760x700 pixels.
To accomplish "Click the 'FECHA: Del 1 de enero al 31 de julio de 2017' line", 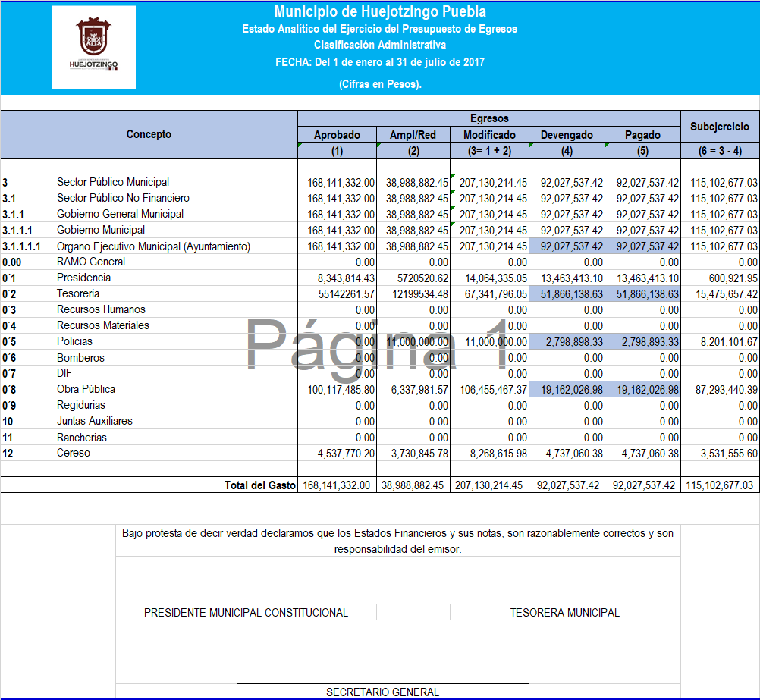I will (380, 62).
